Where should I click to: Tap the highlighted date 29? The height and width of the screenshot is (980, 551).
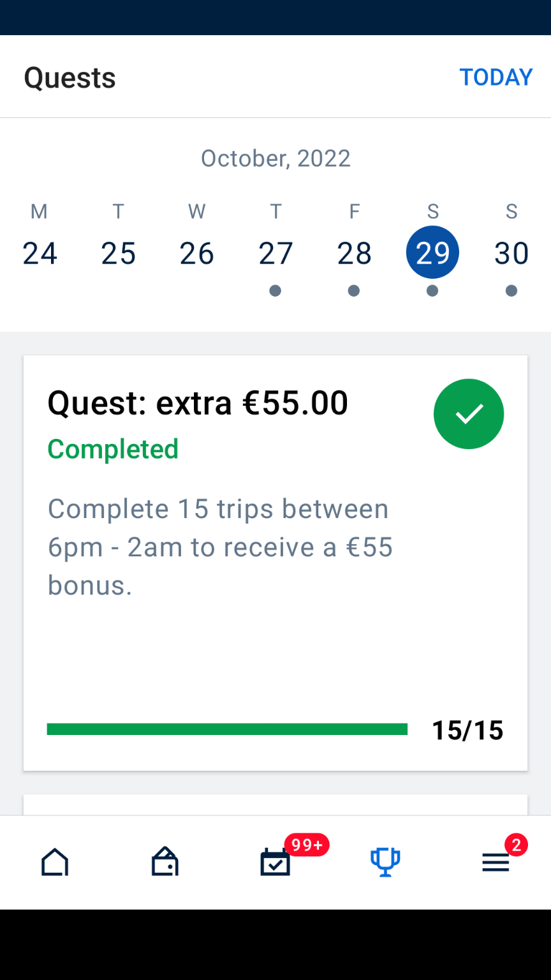click(x=432, y=253)
